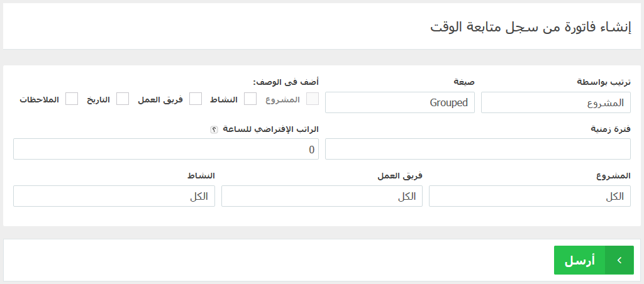This screenshot has height=284, width=644.
Task: Expand the المشروع filter dropdown showing الكل
Action: (x=530, y=196)
